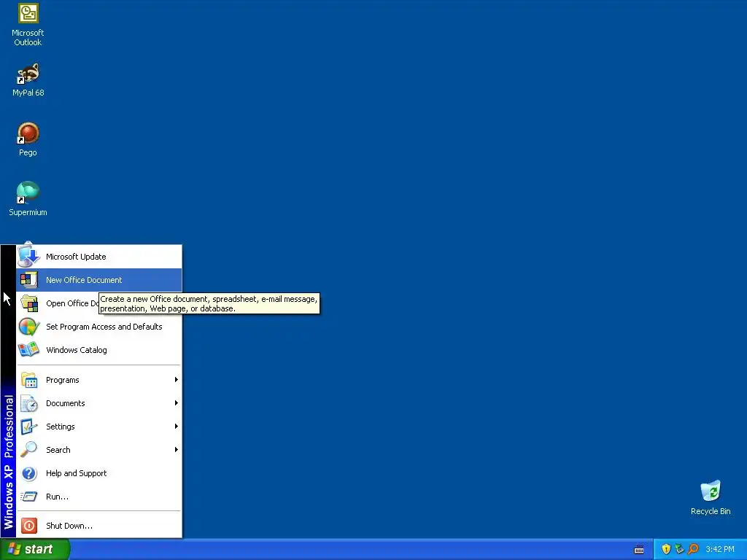The height and width of the screenshot is (560, 747).
Task: Click the Help and Support question mark icon
Action: 28,473
